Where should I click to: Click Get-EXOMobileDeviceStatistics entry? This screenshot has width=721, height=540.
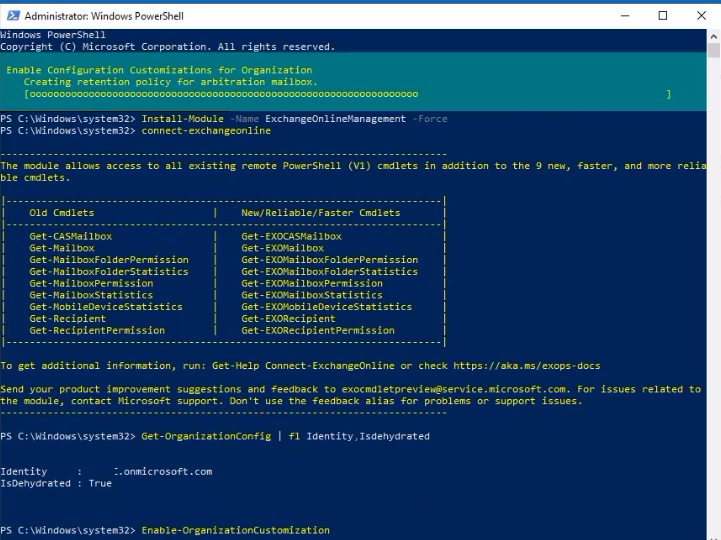point(326,307)
